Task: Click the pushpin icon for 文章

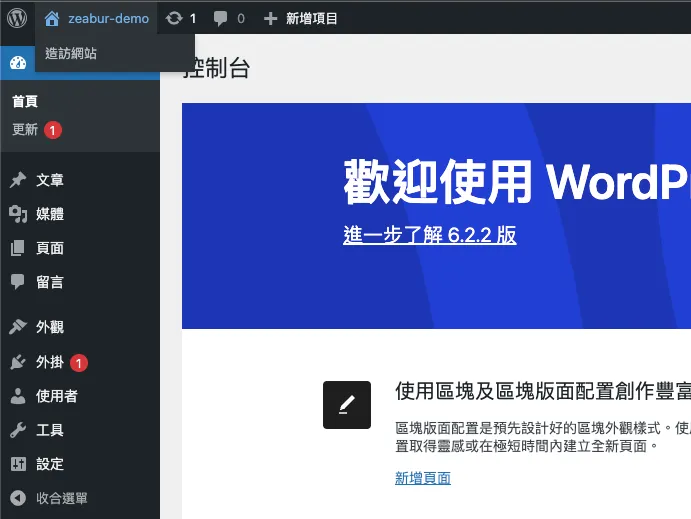Action: pyautogui.click(x=18, y=180)
